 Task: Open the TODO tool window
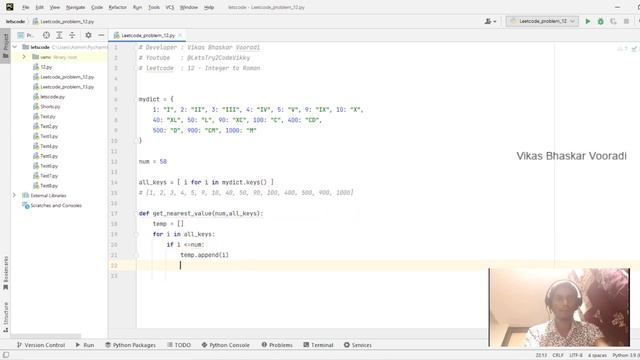tap(179, 345)
